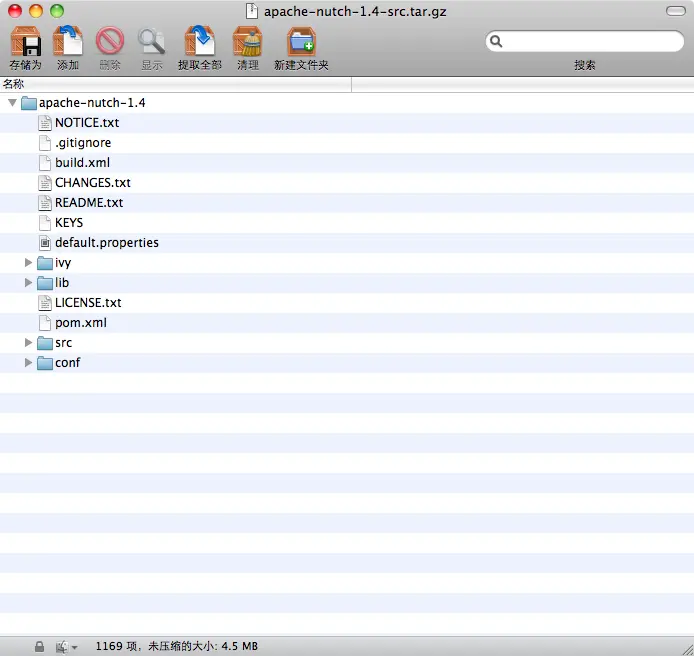Viewport: 694px width, 656px height.
Task: Click the default.properties file icon
Action: (45, 243)
